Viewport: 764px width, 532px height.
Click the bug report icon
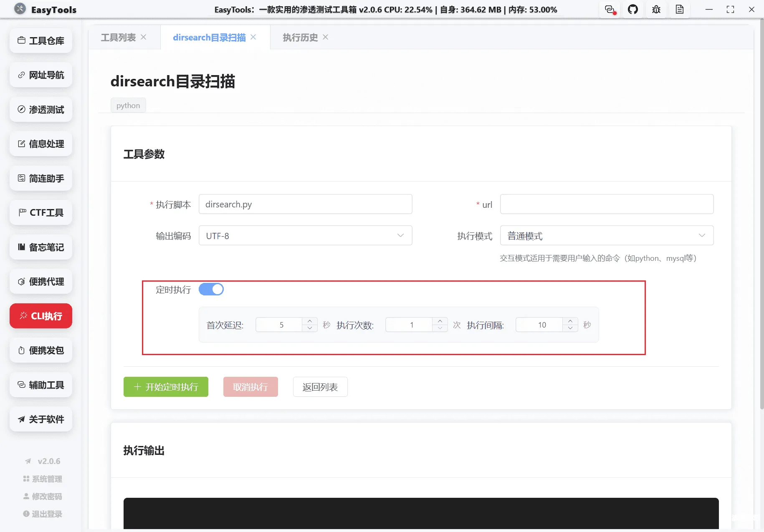point(655,9)
